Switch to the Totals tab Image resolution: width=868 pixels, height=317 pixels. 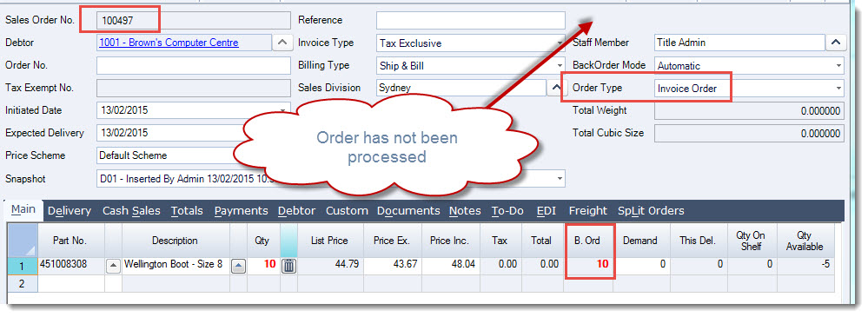click(x=187, y=211)
